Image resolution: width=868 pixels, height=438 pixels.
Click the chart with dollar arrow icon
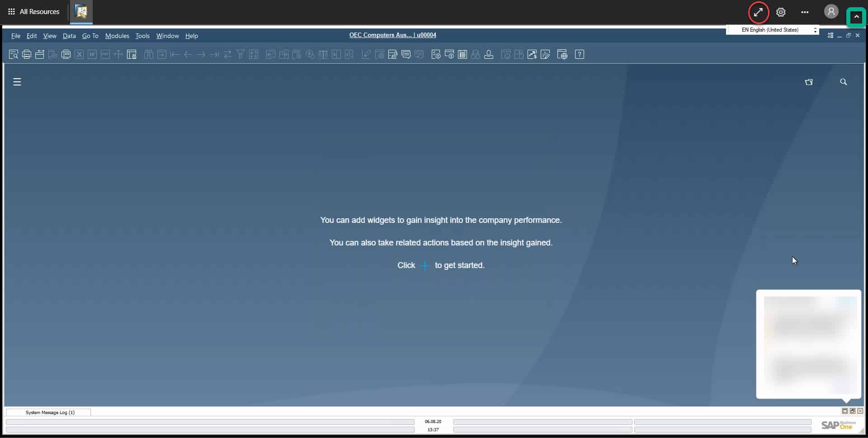pyautogui.click(x=532, y=55)
